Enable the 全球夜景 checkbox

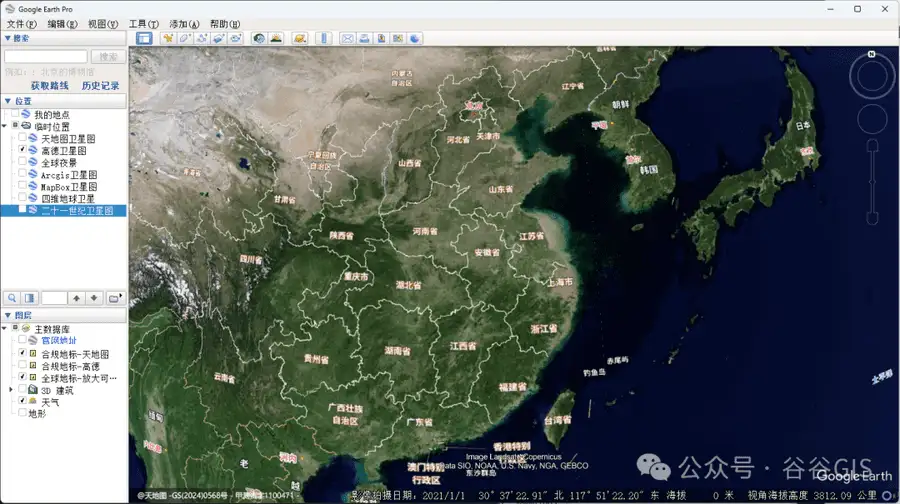(x=22, y=162)
